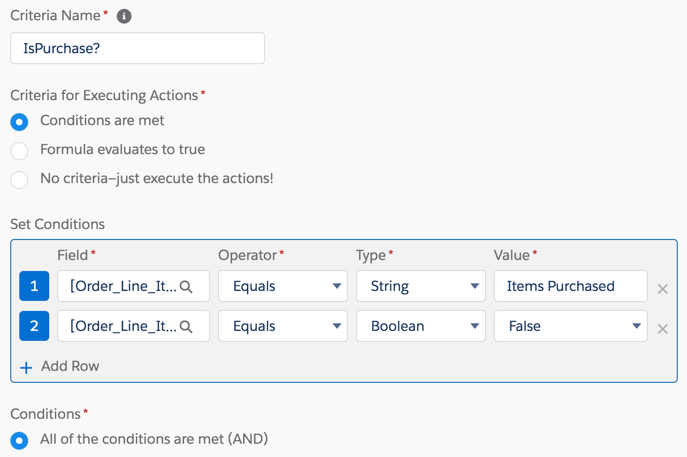This screenshot has width=687, height=457.
Task: Select 'Formula evaluates to true' option
Action: click(19, 151)
